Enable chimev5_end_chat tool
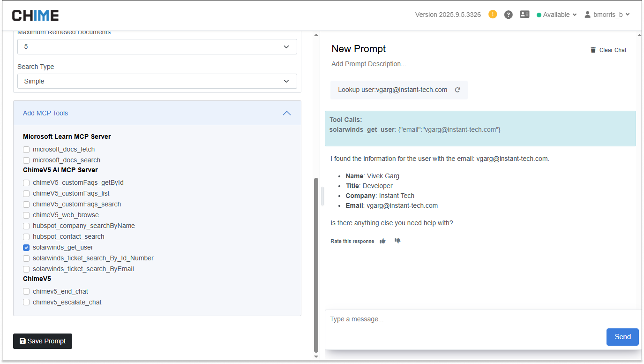 [26, 291]
